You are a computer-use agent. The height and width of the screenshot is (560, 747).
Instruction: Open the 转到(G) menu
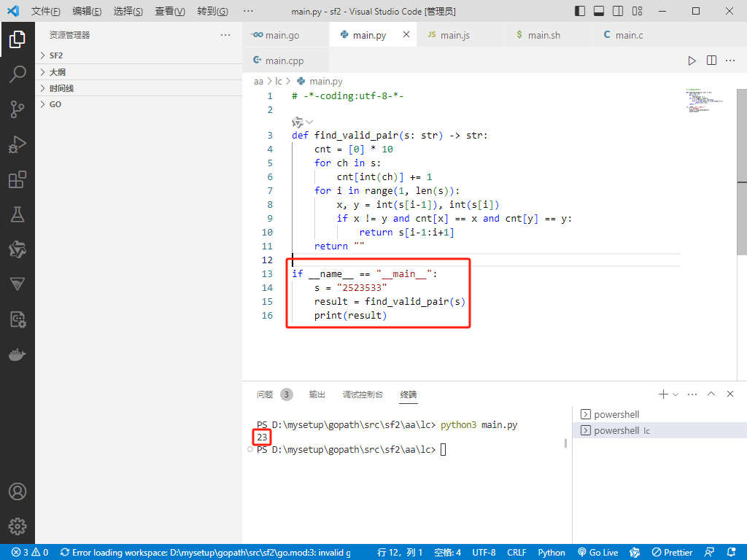212,12
